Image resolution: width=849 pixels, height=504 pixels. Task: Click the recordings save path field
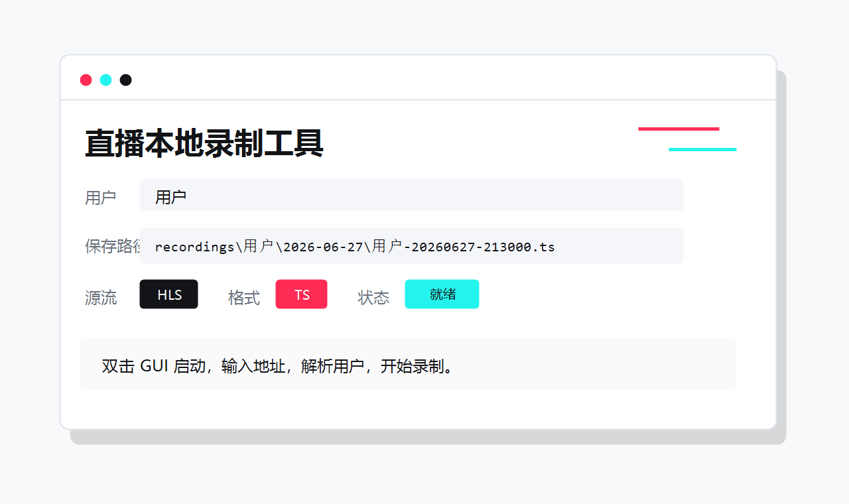click(x=411, y=246)
